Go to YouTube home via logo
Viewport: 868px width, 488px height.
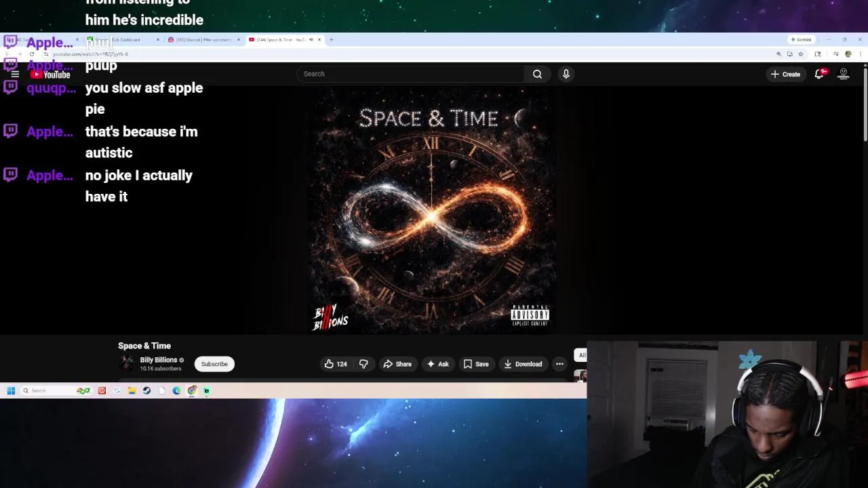point(50,75)
